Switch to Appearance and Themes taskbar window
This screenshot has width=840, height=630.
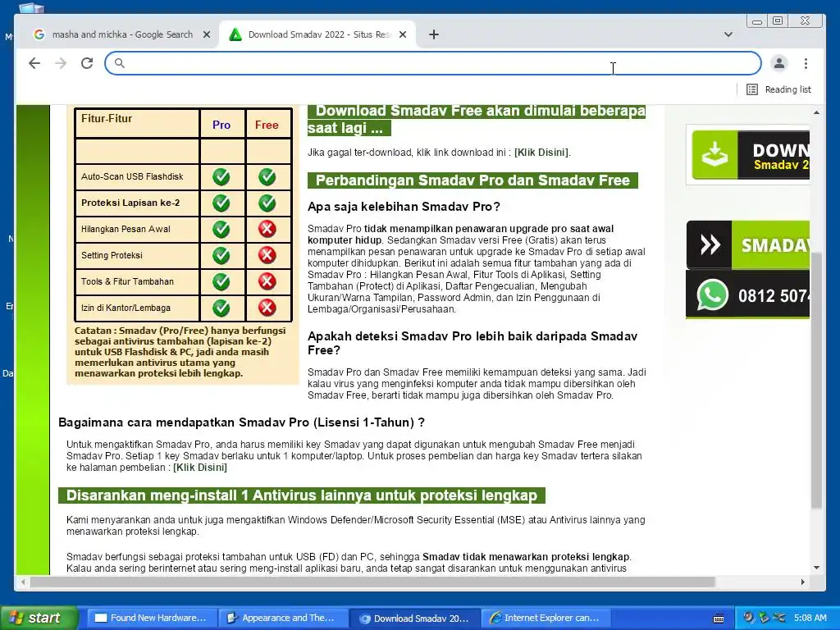click(x=283, y=619)
